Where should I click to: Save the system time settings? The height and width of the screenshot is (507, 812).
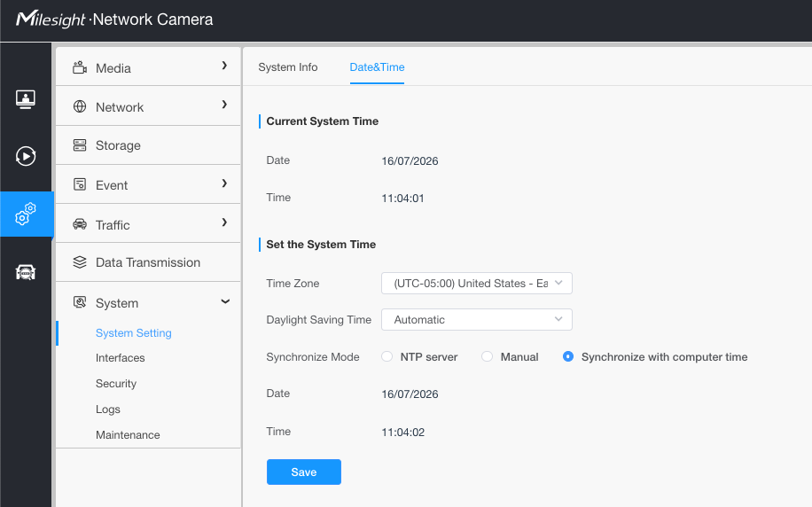click(304, 472)
